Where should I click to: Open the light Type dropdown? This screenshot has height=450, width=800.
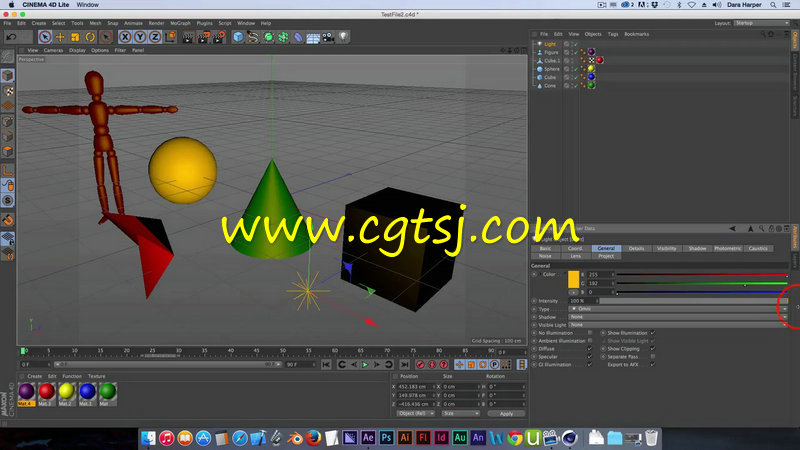click(x=678, y=309)
